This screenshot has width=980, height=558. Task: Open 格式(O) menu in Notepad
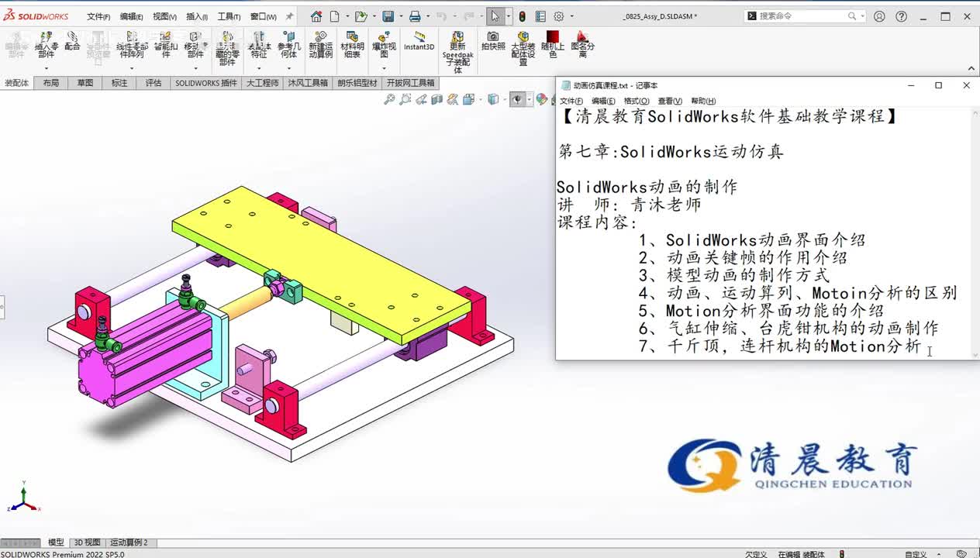click(x=637, y=101)
